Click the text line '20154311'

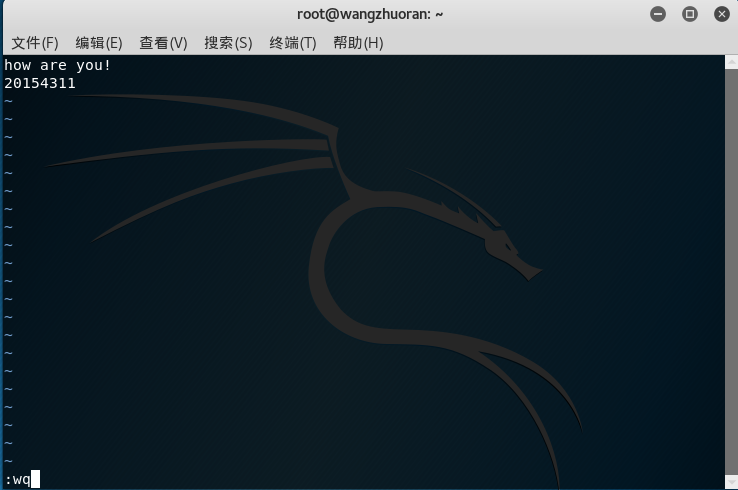click(40, 83)
